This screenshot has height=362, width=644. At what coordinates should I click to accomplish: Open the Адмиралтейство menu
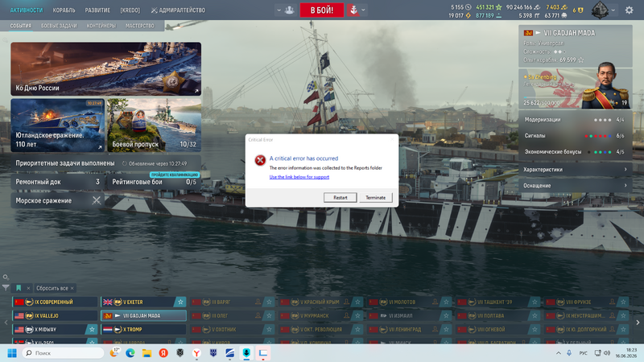[x=178, y=10]
